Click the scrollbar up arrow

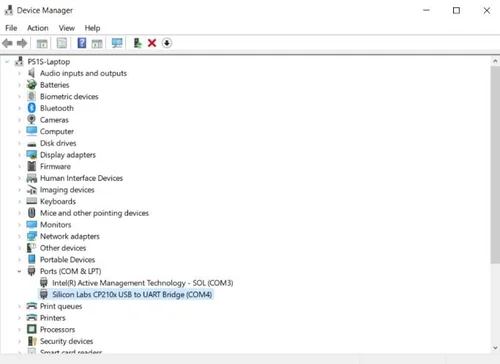tap(495, 61)
